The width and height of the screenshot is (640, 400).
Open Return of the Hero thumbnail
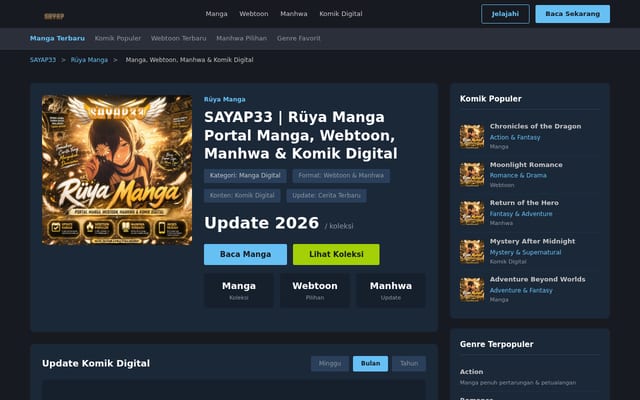point(472,213)
